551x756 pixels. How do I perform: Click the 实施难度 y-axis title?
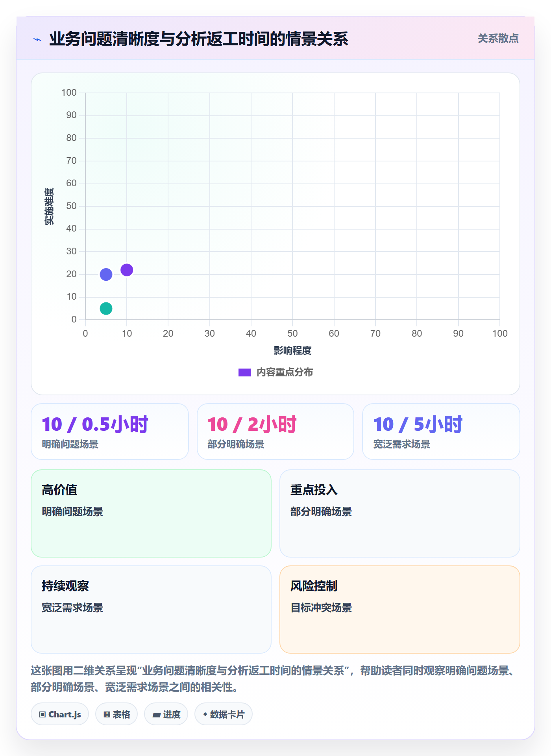click(x=49, y=206)
